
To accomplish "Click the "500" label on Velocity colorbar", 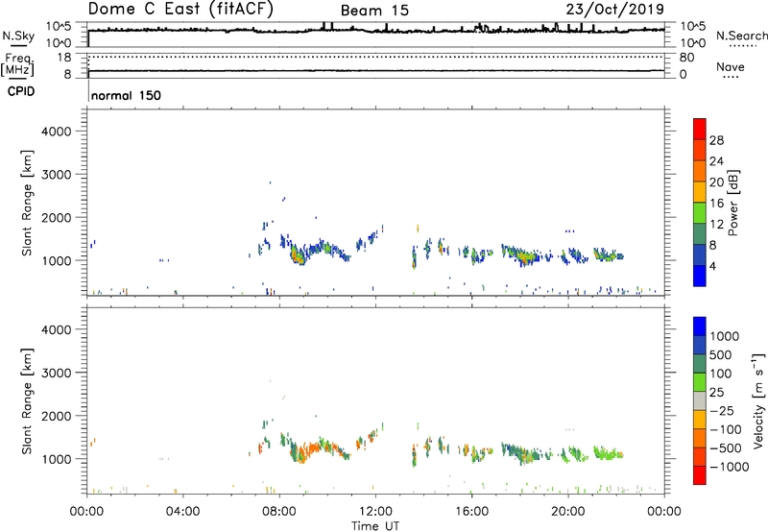I will 721,355.
